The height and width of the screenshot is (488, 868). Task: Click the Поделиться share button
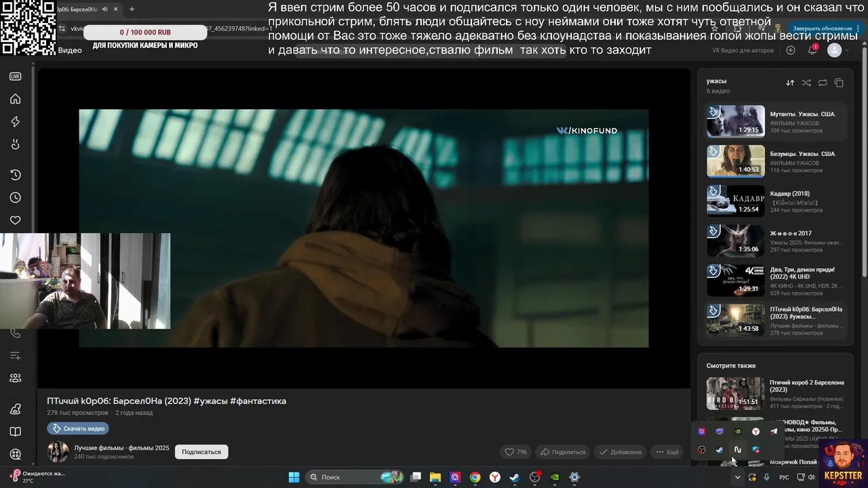point(563,452)
